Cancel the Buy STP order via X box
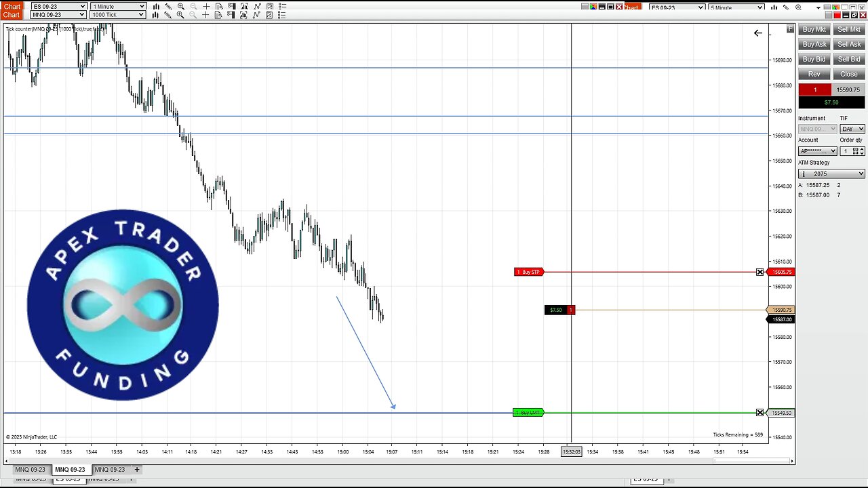 pyautogui.click(x=759, y=272)
